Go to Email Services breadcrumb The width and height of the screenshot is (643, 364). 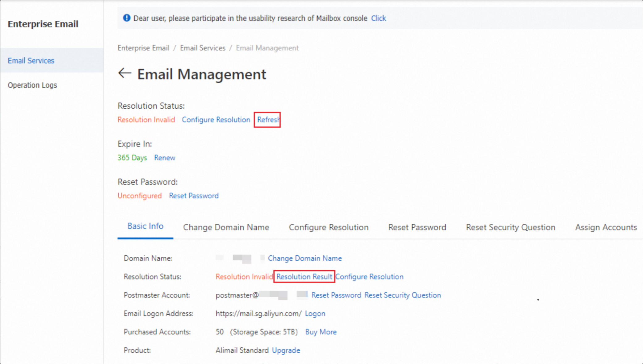click(203, 48)
